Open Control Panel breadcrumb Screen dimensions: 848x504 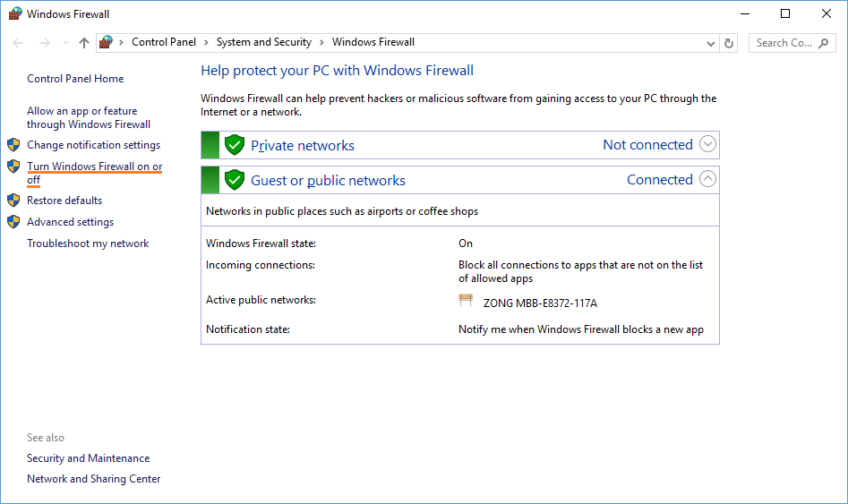164,42
